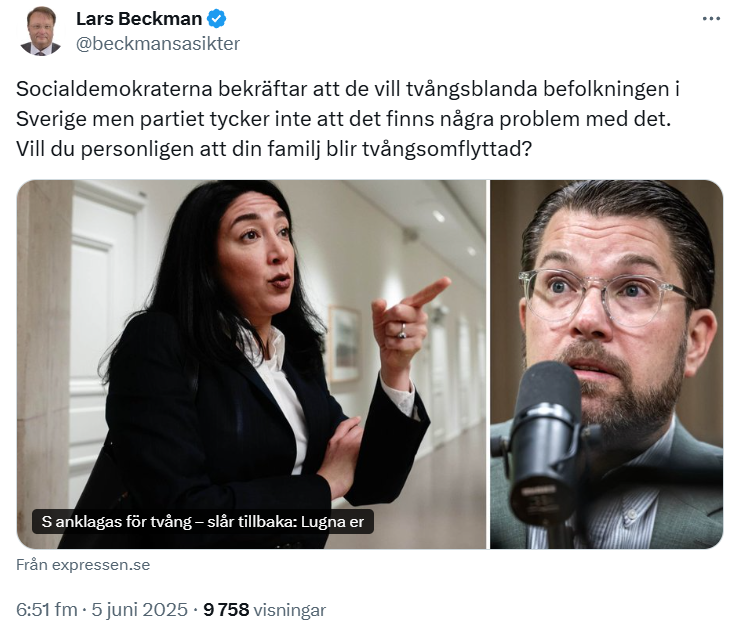Open the right photo of man at microphone

[x=606, y=364]
